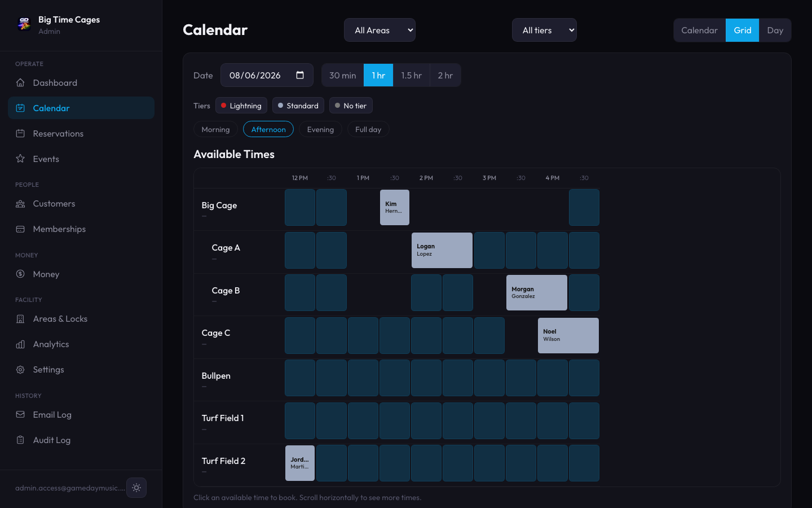
Task: Click the Money dollar icon
Action: click(x=20, y=274)
